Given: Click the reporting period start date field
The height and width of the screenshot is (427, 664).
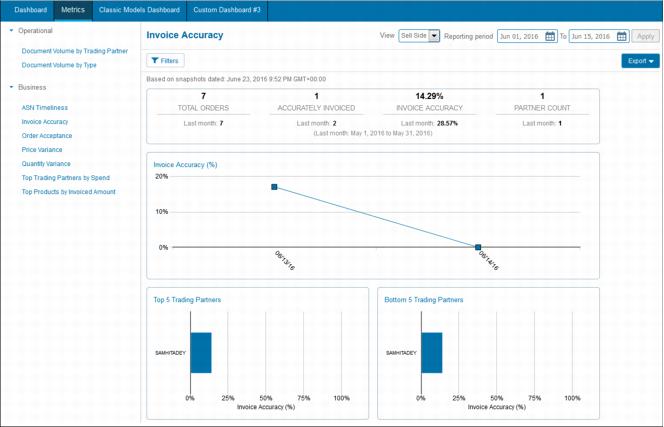Looking at the screenshot, I should point(520,36).
